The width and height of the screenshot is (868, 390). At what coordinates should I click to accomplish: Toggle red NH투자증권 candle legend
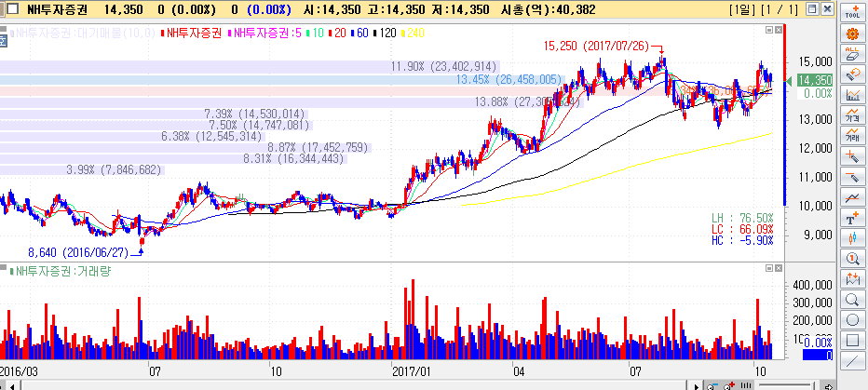(x=191, y=33)
